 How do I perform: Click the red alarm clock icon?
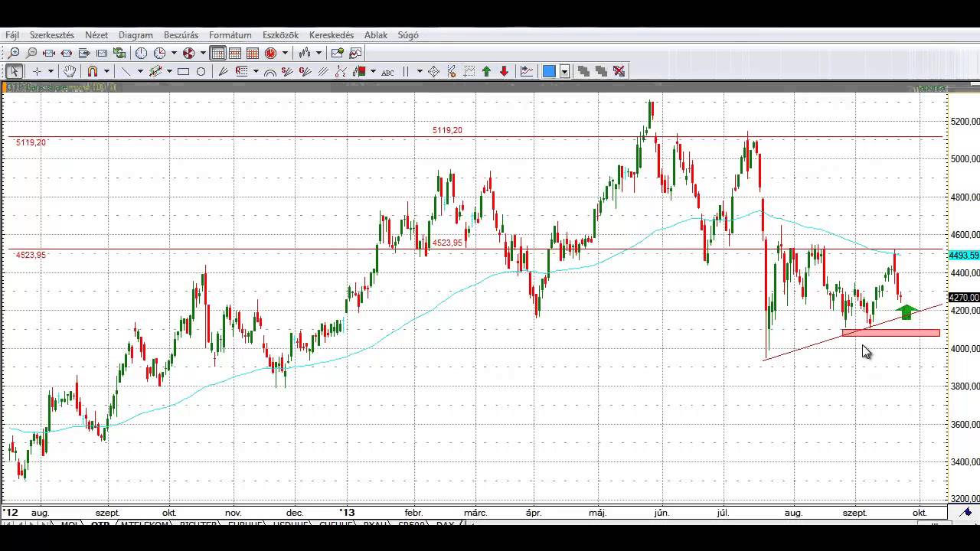point(270,53)
